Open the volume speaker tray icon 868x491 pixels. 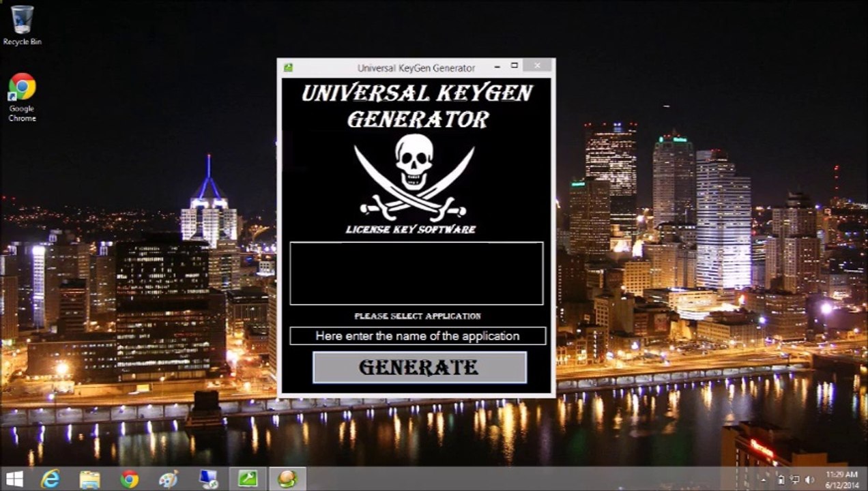pos(810,479)
